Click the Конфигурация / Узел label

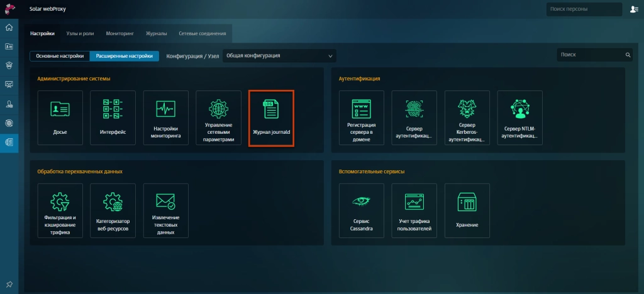tap(192, 56)
